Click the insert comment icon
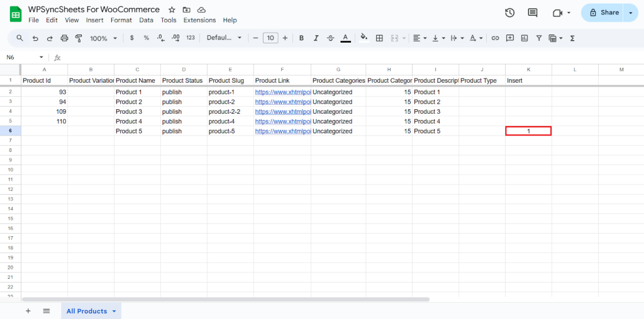 [509, 38]
